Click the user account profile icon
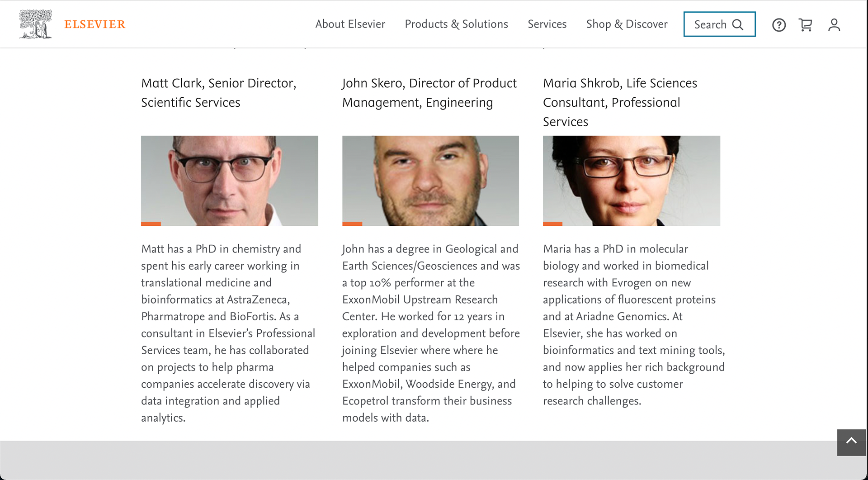This screenshot has width=868, height=480. click(x=834, y=25)
